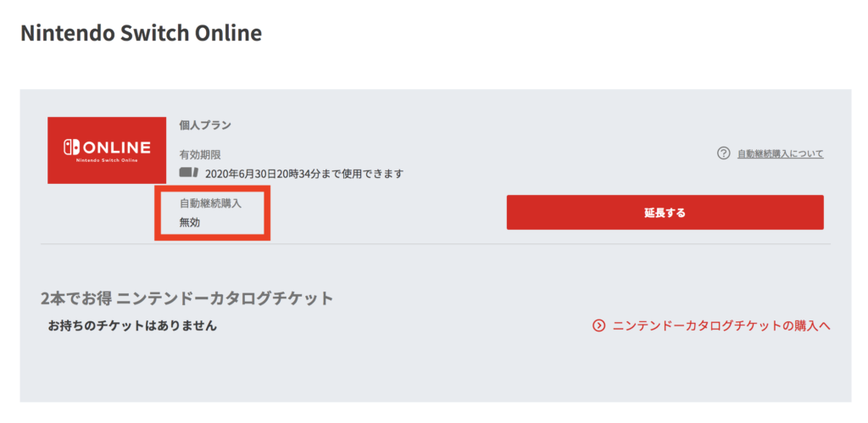Click the Nintendo Switch Online page heading
The width and height of the screenshot is (868, 423).
pyautogui.click(x=142, y=33)
